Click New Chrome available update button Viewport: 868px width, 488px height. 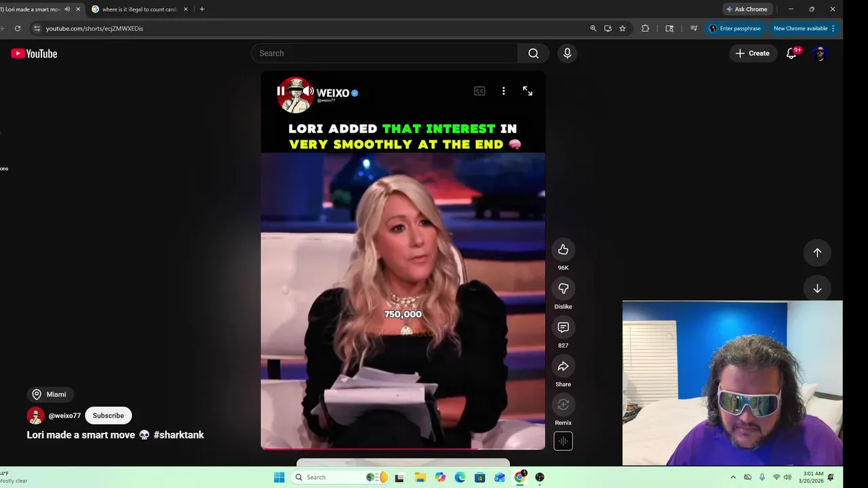click(800, 28)
